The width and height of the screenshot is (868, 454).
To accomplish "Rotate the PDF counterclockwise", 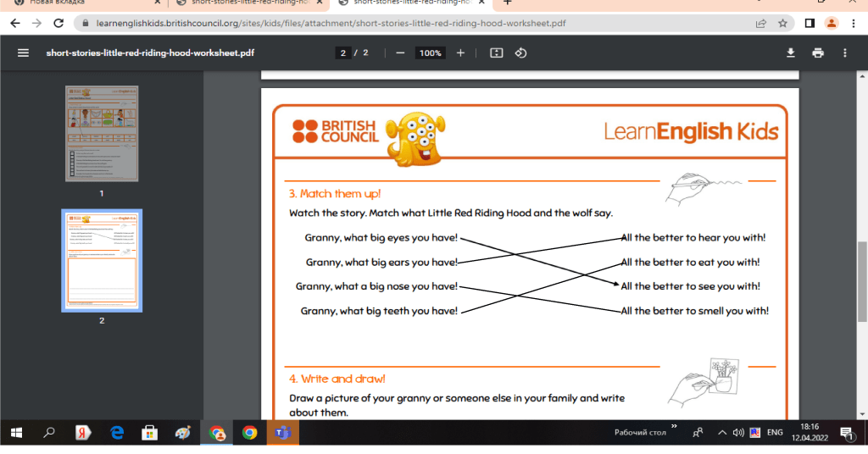I will 521,53.
